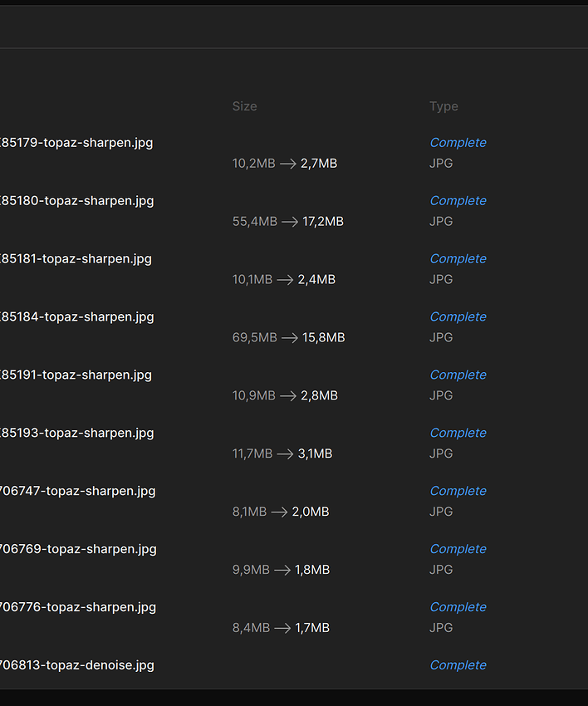Screen dimensions: 588x706
Task: Click the Type column header
Action: point(443,106)
